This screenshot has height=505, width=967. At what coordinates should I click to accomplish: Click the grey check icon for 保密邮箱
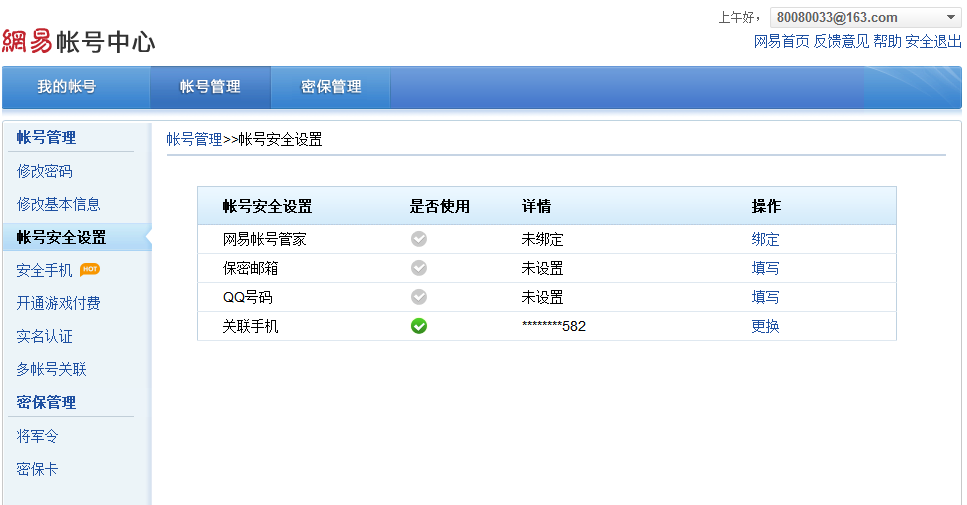pyautogui.click(x=419, y=268)
